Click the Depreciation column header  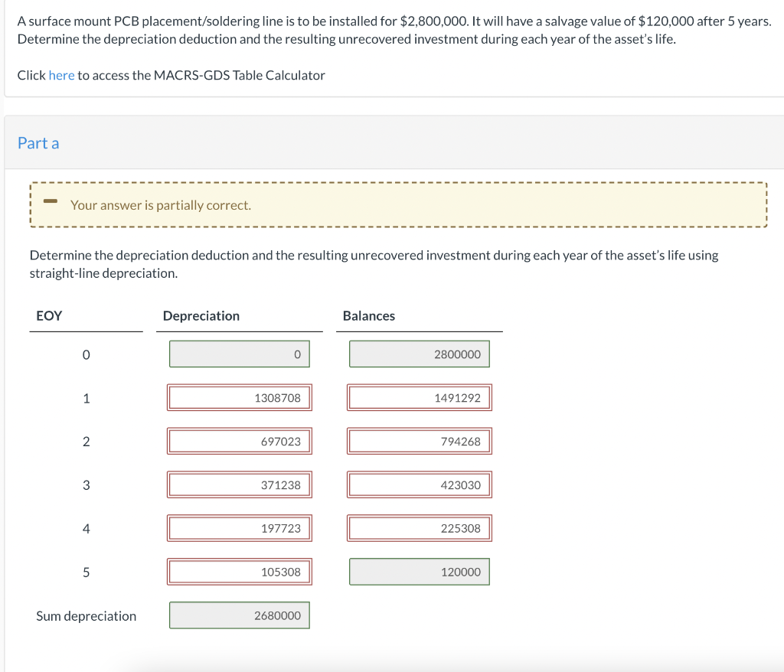[x=201, y=315]
